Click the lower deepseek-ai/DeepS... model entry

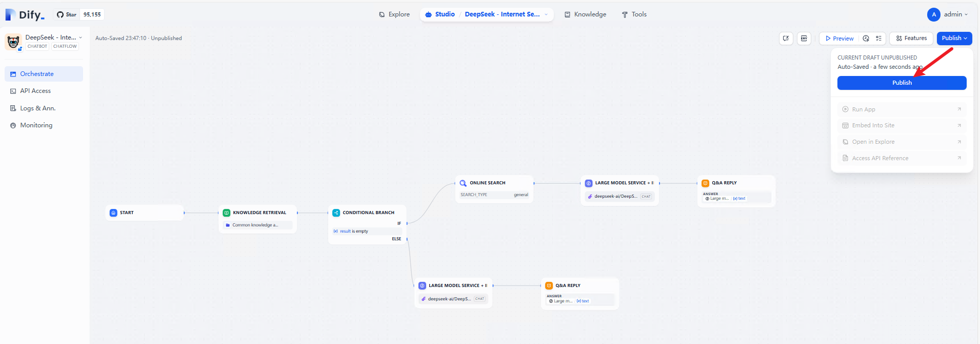tap(453, 299)
